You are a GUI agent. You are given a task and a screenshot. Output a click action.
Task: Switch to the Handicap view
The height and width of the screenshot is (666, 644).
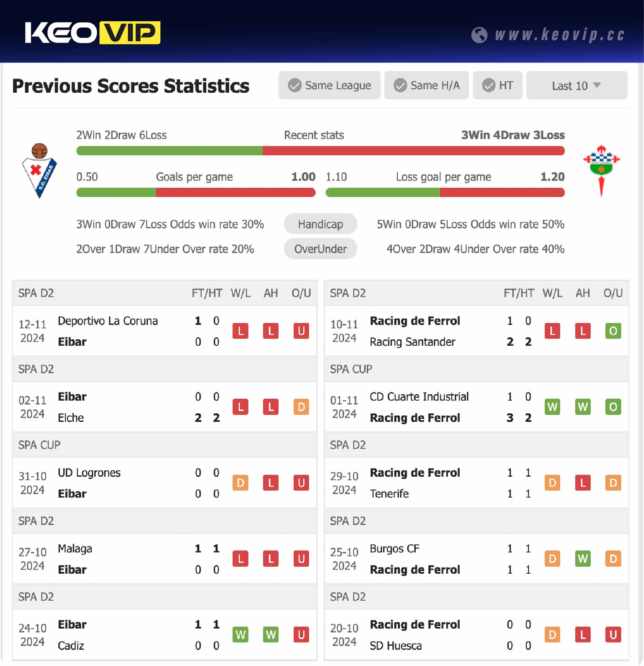point(321,224)
